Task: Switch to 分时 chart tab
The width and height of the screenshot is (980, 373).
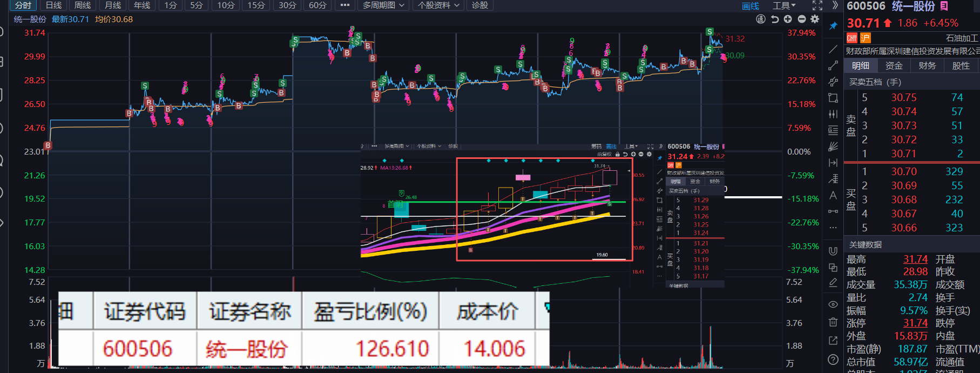Action: tap(23, 5)
